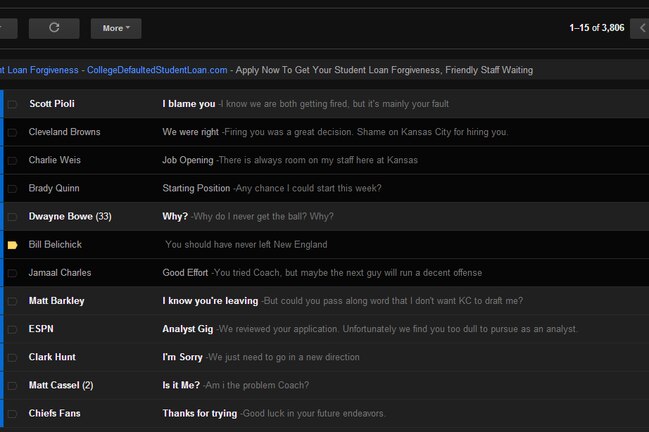Open the 'Job Opening' email from Charlie Weis
The width and height of the screenshot is (649, 432).
[290, 160]
